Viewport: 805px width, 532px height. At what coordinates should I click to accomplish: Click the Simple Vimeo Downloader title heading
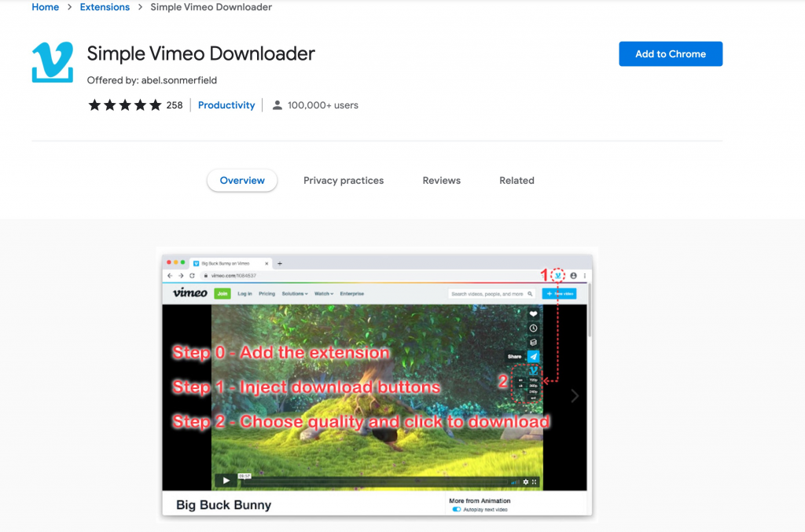pyautogui.click(x=200, y=53)
